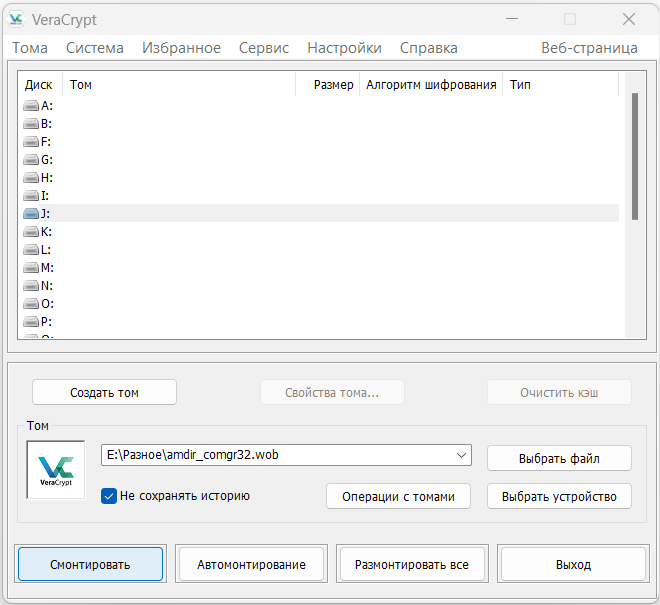Open the Справка menu

(x=428, y=48)
